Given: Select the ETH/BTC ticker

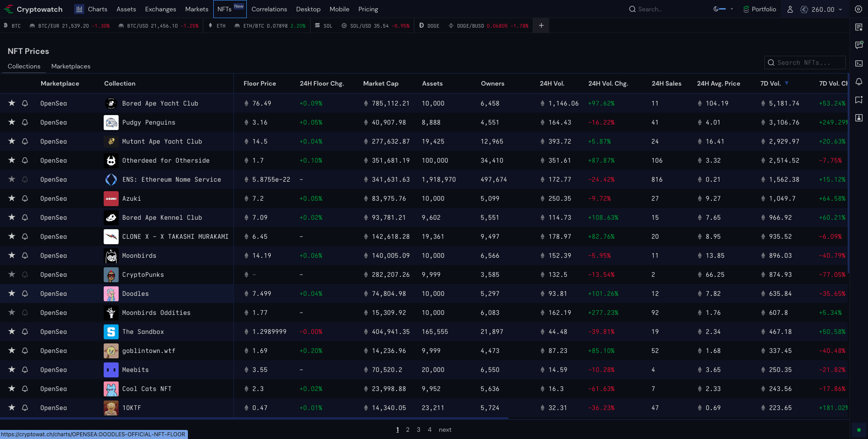Looking at the screenshot, I should (270, 26).
